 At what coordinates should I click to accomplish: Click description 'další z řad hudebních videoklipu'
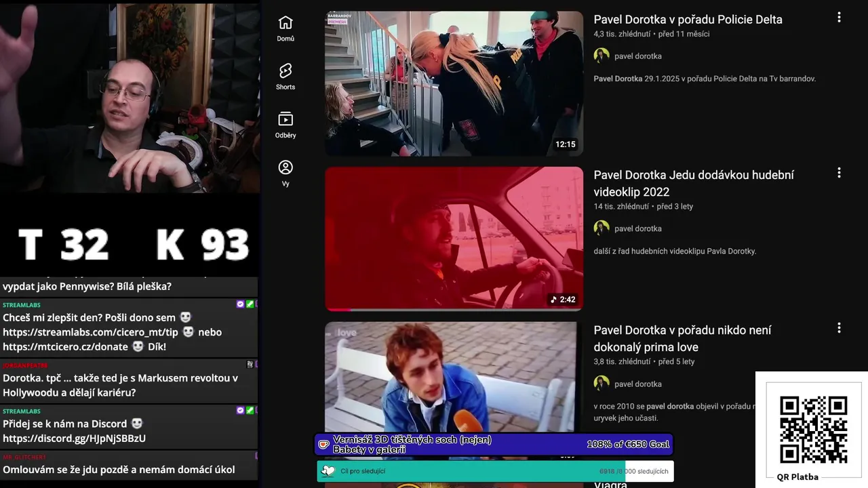click(x=675, y=251)
